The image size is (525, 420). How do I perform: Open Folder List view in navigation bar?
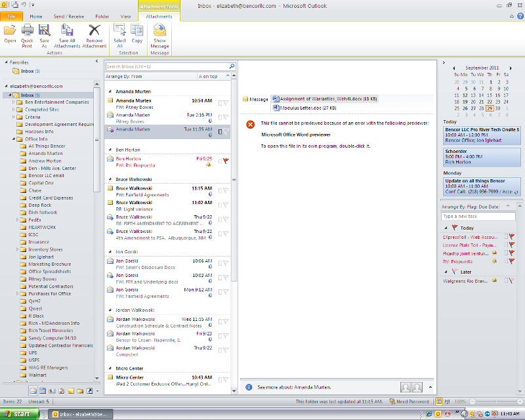point(80,390)
